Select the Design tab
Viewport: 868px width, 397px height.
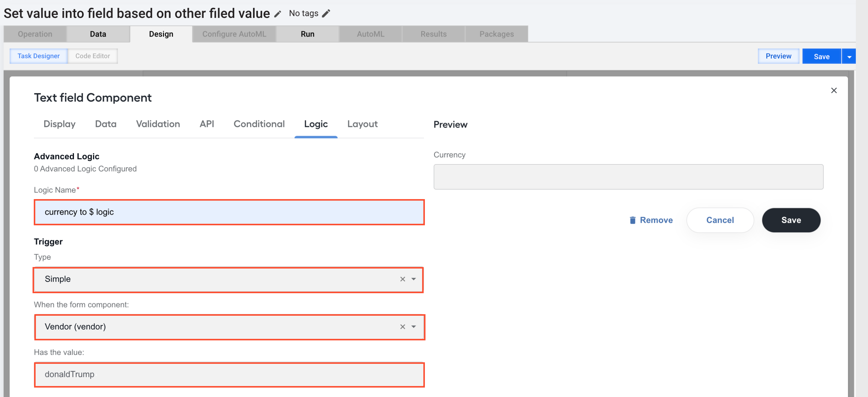coord(161,34)
